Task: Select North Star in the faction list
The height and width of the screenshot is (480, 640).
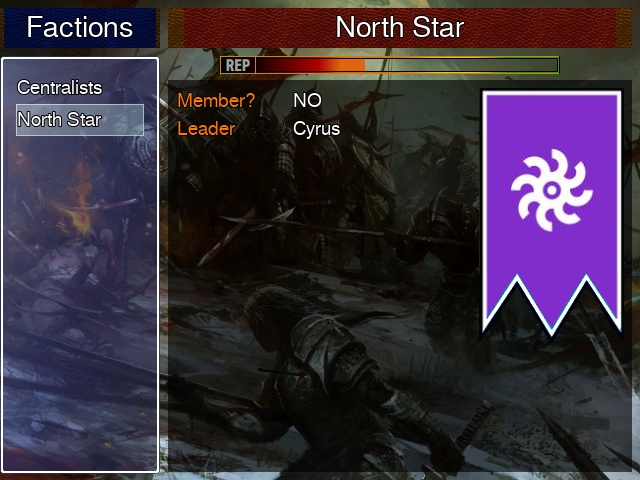Action: pos(80,120)
